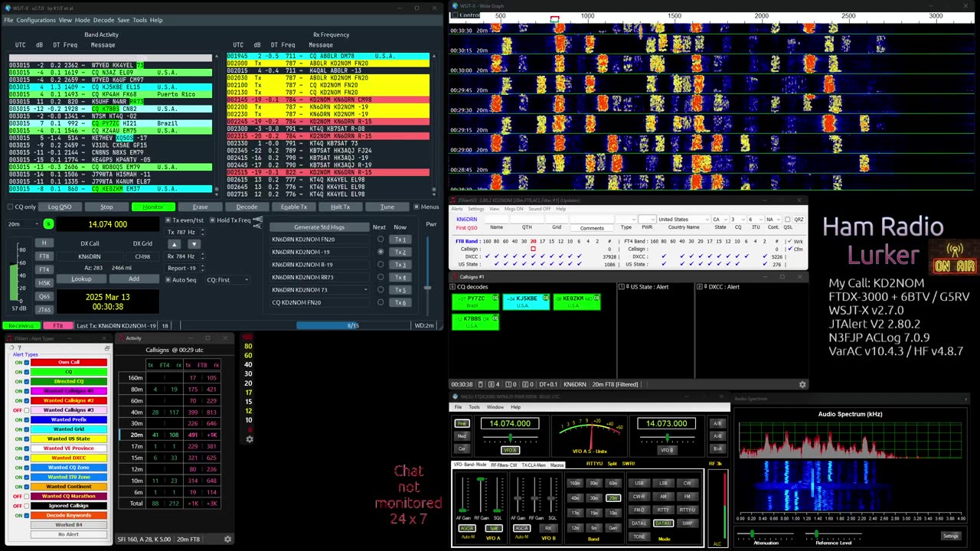This screenshot has width=980, height=551.
Task: Open the CQ: First dropdown
Action: point(229,280)
